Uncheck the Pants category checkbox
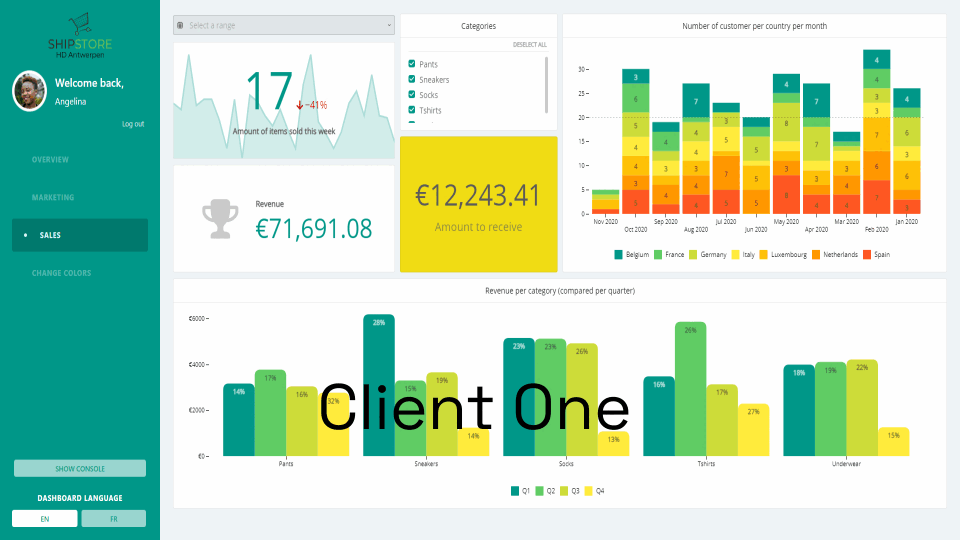 pos(412,64)
